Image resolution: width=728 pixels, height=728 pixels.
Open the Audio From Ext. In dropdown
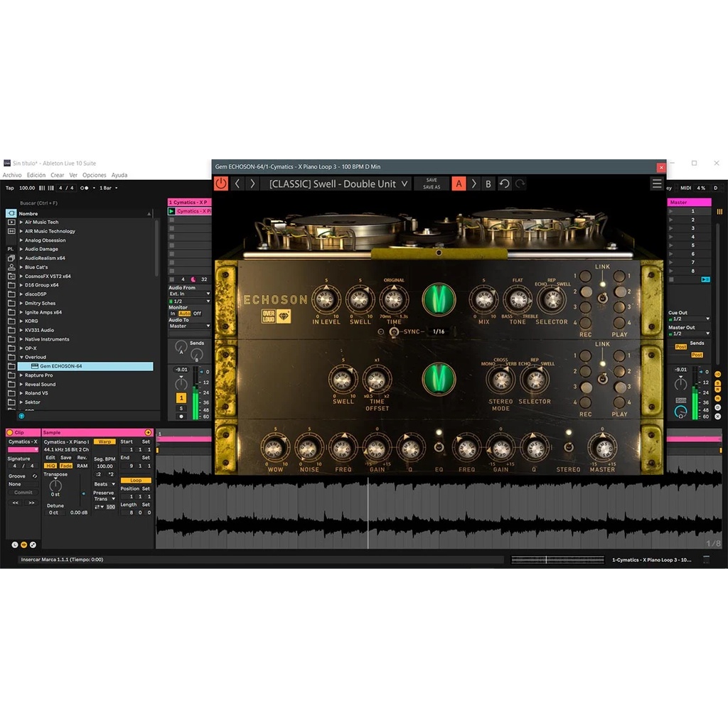[189, 294]
